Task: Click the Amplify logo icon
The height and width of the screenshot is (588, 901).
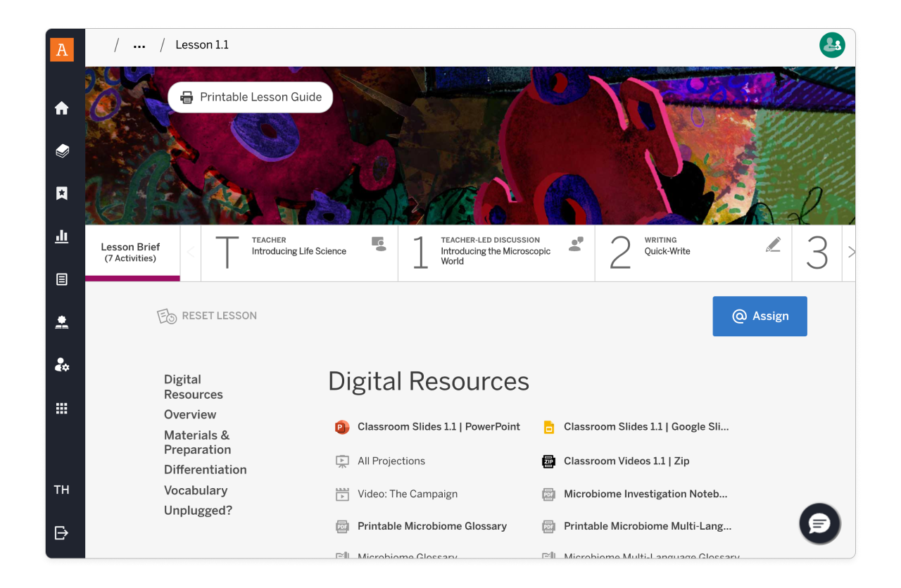Action: (62, 49)
